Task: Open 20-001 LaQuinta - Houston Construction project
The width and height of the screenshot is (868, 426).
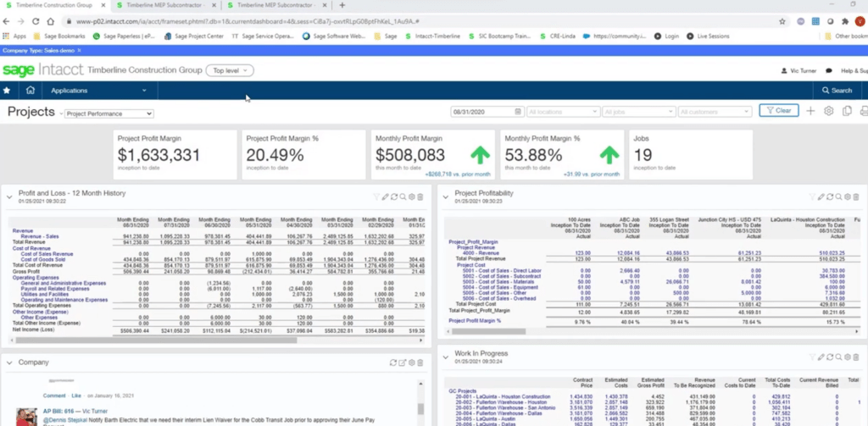Action: tap(503, 396)
